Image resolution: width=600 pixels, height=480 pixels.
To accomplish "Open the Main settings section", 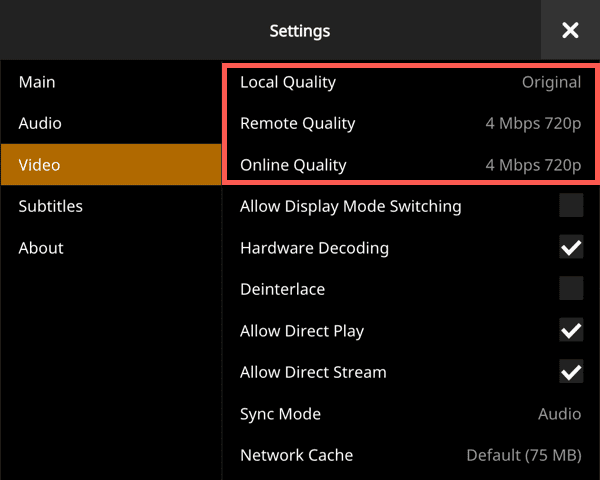I will pyautogui.click(x=37, y=82).
